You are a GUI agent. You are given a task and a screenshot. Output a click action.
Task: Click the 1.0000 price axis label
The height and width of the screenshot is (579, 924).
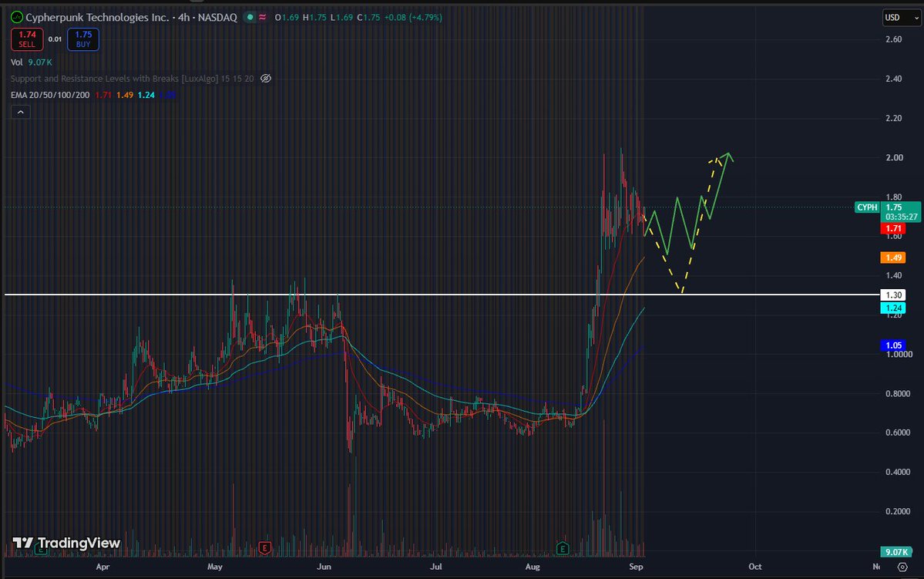point(900,355)
